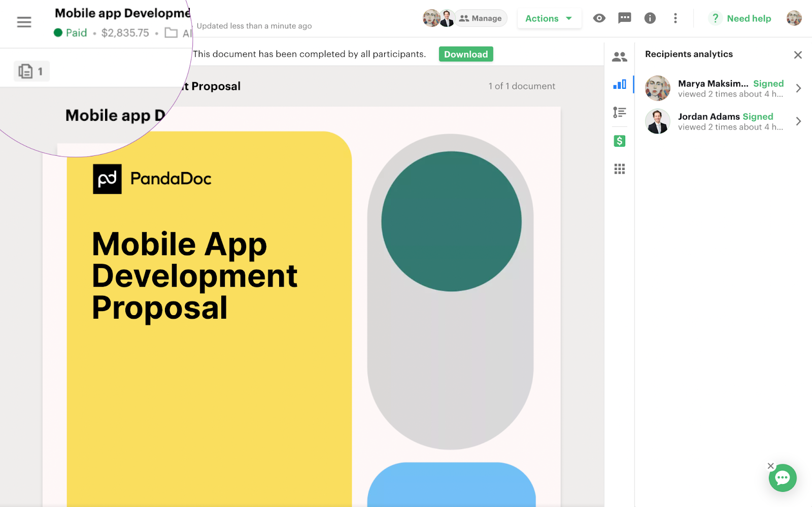Click the Need help question icon
Viewport: 812px width, 507px height.
tap(715, 18)
